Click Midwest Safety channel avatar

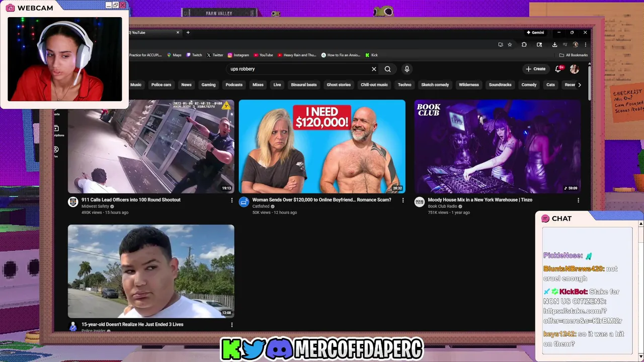(x=73, y=202)
